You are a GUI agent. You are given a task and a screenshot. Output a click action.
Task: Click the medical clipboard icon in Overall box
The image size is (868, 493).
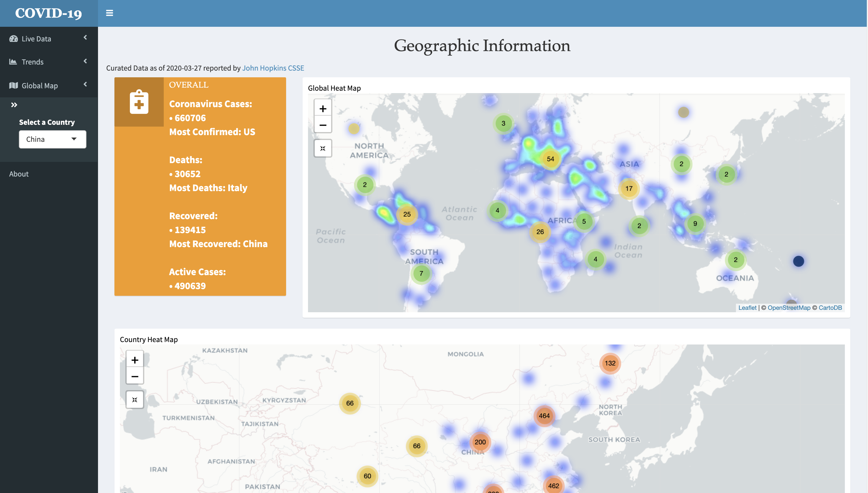[x=139, y=102]
